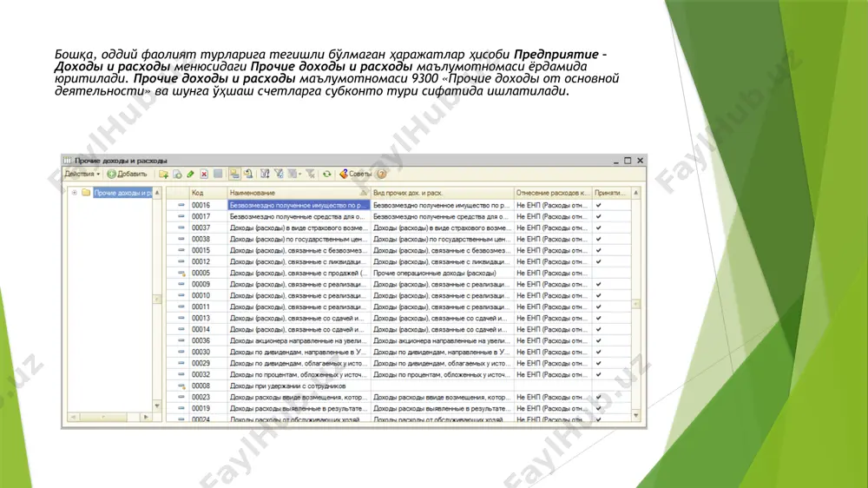Click the Приняти... column header
This screenshot has width=868, height=488.
[611, 193]
